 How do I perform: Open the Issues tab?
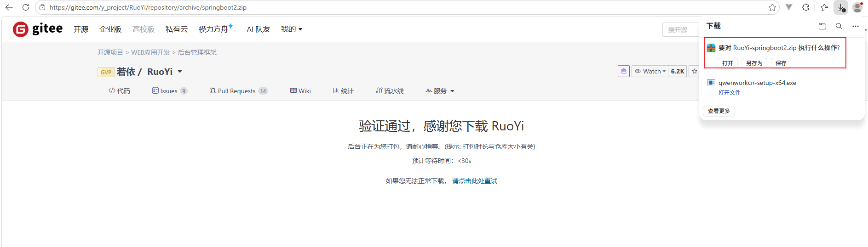pyautogui.click(x=169, y=91)
